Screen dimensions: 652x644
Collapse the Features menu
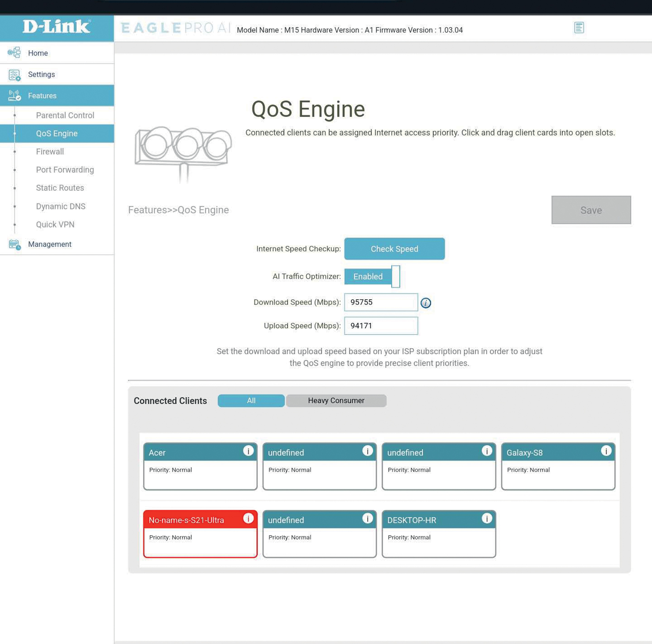(x=57, y=96)
